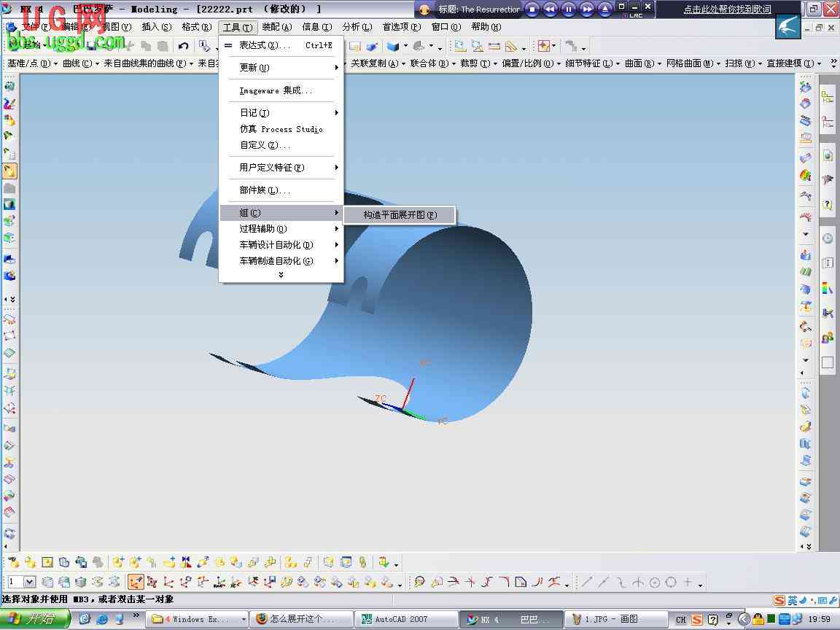Go to previous track in music player
The height and width of the screenshot is (630, 840).
(551, 9)
